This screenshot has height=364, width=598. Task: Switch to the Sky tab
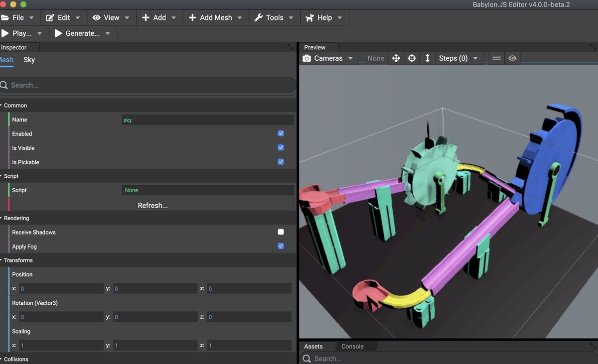28,59
